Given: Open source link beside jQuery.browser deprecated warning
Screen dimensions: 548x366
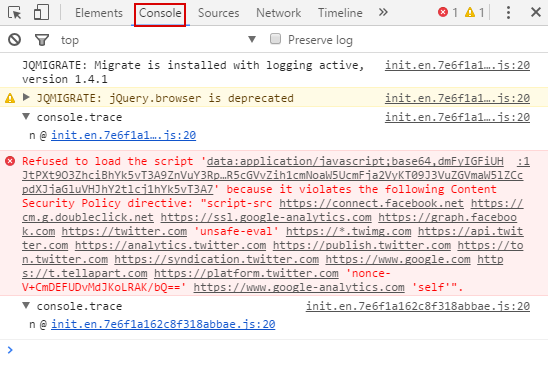Looking at the screenshot, I should point(457,98).
